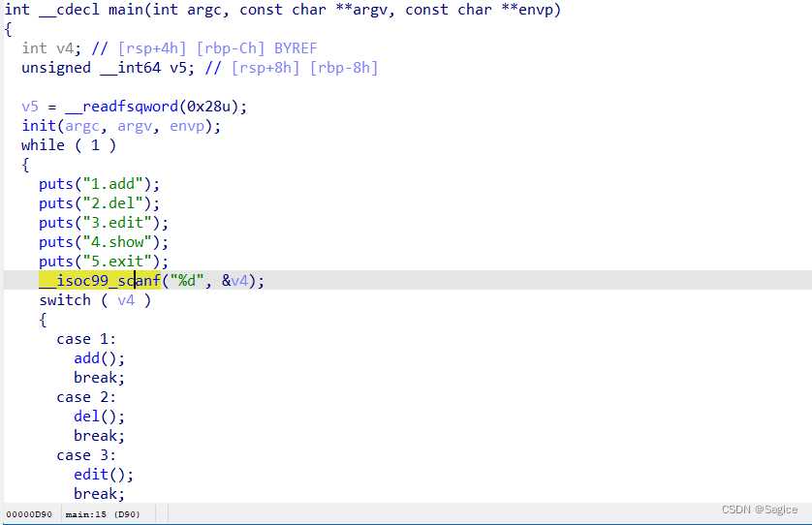Click the "%d" format string
This screenshot has width=812, height=525.
[x=187, y=281]
